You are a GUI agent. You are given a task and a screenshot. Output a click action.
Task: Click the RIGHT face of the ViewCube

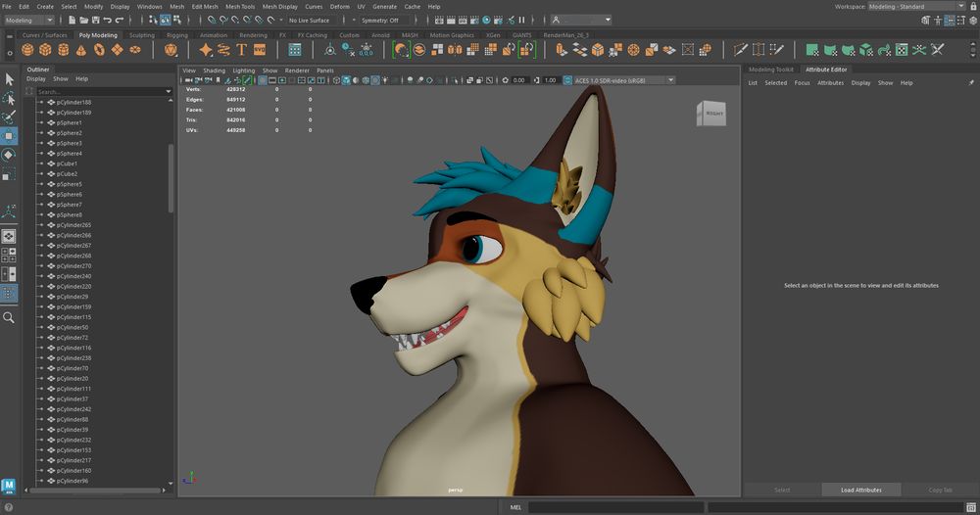713,114
